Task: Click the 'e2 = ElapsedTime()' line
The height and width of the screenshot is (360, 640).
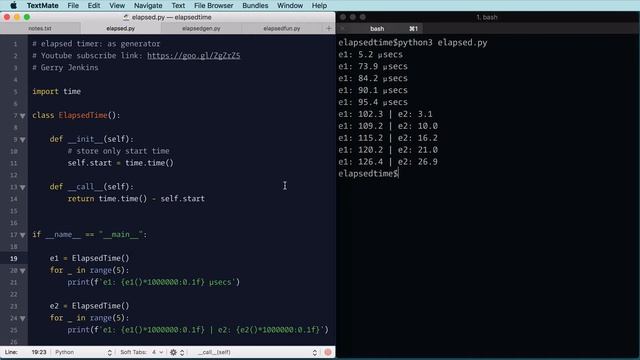Action: [x=89, y=306]
